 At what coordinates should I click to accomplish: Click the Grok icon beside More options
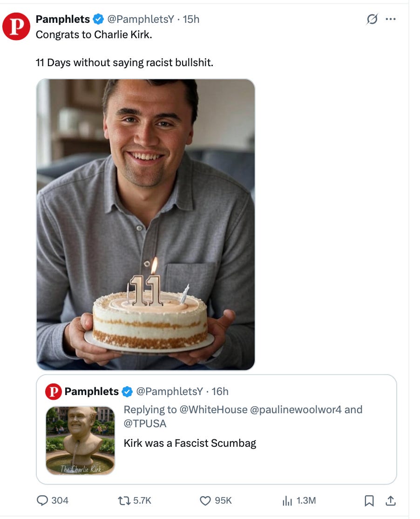point(372,19)
